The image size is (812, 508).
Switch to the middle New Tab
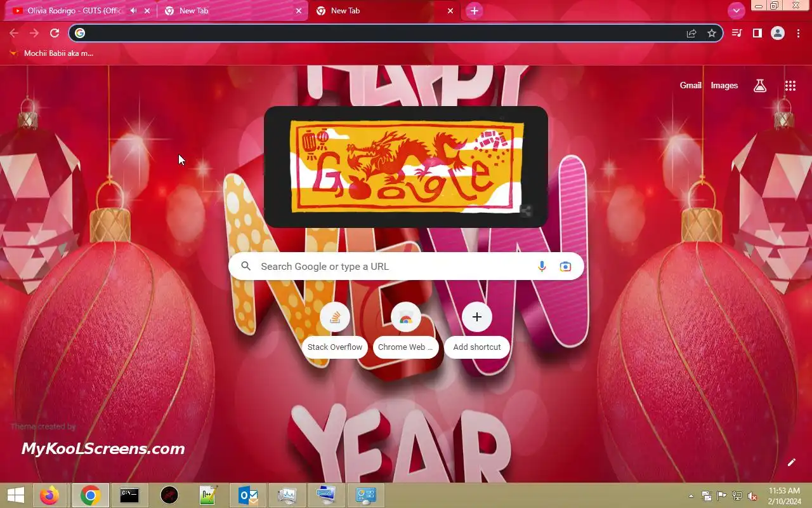(232, 11)
